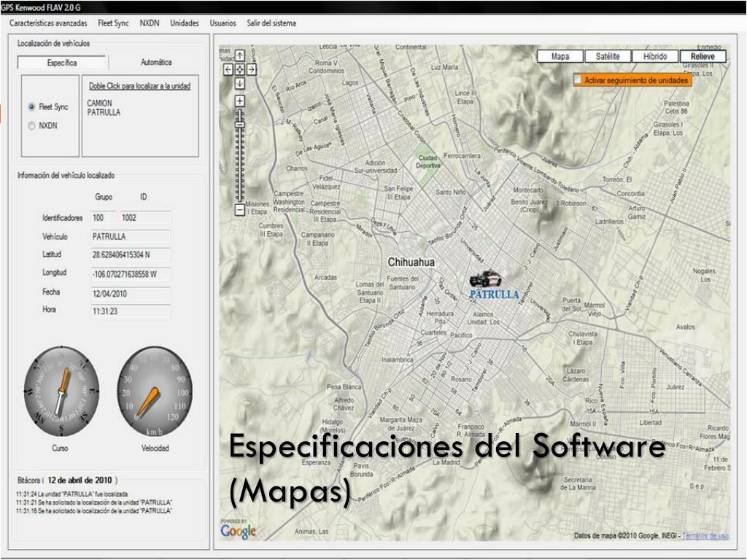Image resolution: width=747 pixels, height=560 pixels.
Task: Pan the map left with the arrow button
Action: coord(228,69)
